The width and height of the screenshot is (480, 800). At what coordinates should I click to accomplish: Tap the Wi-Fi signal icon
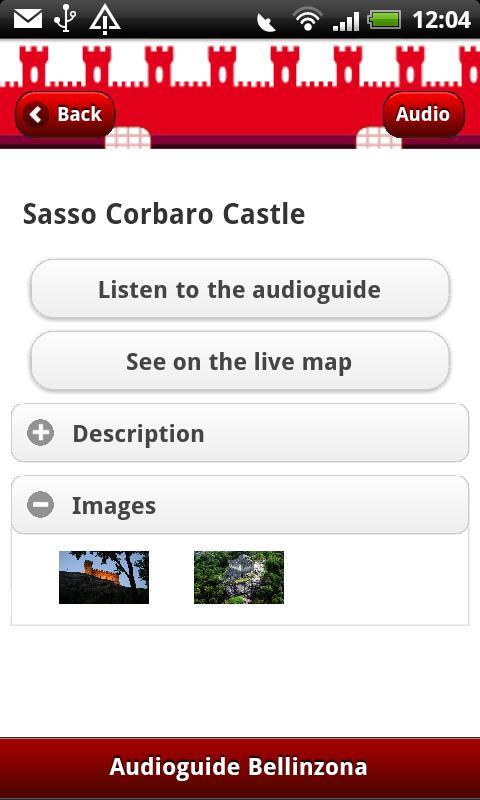(307, 19)
